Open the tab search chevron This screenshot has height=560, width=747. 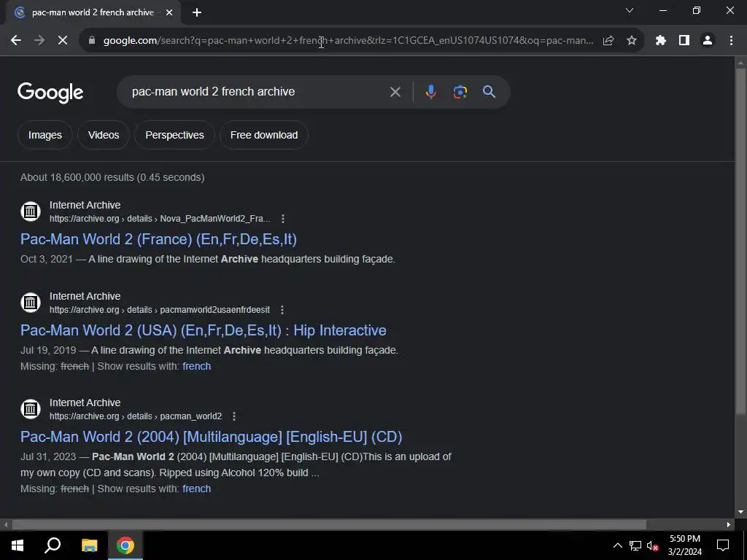click(x=630, y=10)
